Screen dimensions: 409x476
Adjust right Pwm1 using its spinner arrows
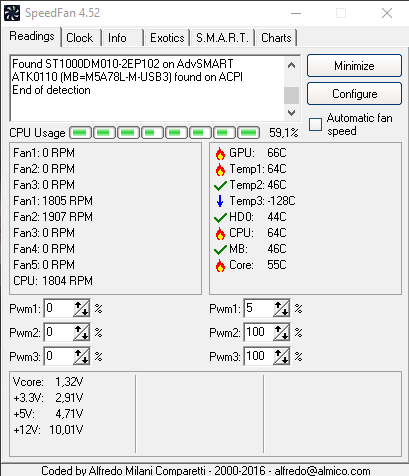pyautogui.click(x=282, y=308)
